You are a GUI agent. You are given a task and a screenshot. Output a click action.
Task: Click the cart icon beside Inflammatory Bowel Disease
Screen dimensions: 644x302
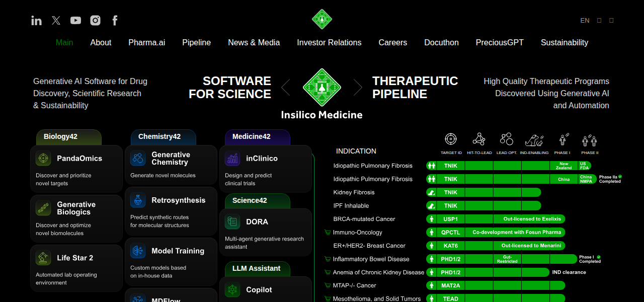327,259
